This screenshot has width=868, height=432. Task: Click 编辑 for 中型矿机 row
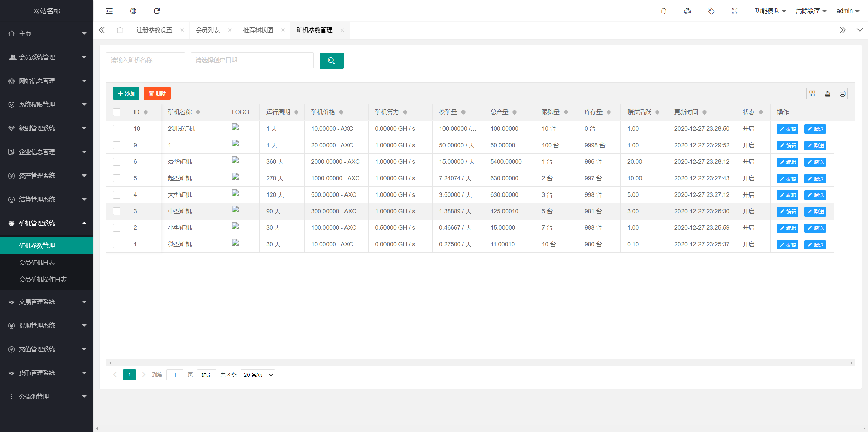pos(787,212)
